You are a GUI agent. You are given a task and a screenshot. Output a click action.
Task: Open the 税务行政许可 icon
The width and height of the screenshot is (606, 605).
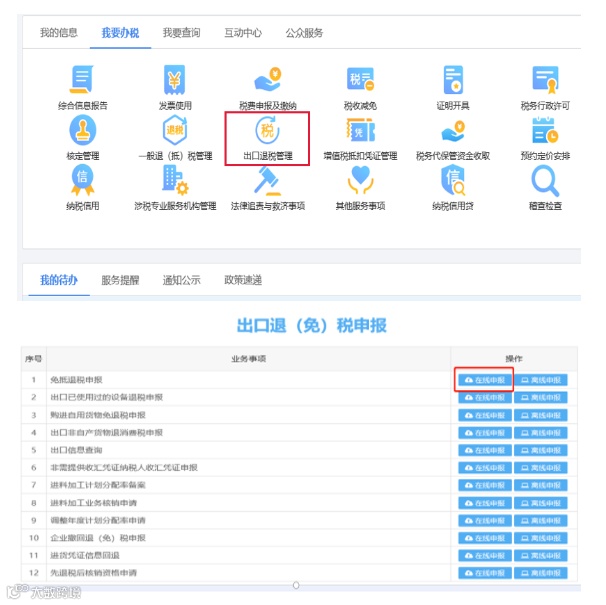pyautogui.click(x=545, y=79)
